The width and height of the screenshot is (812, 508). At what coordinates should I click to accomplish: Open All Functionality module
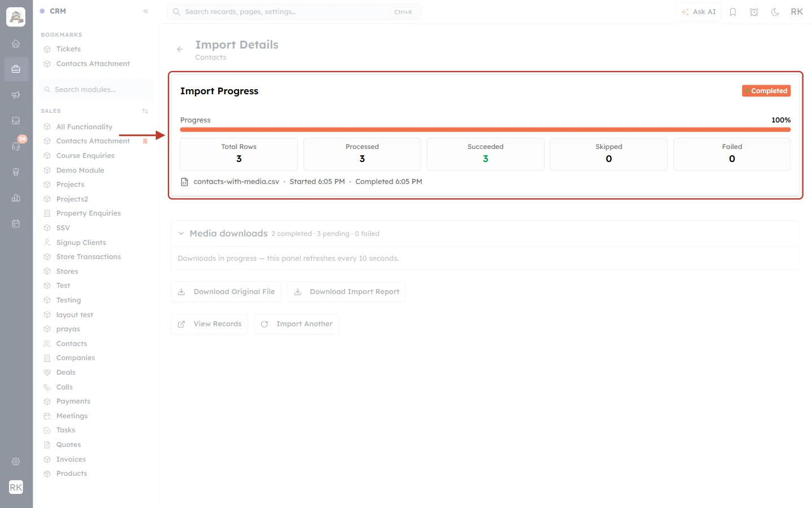pyautogui.click(x=84, y=127)
